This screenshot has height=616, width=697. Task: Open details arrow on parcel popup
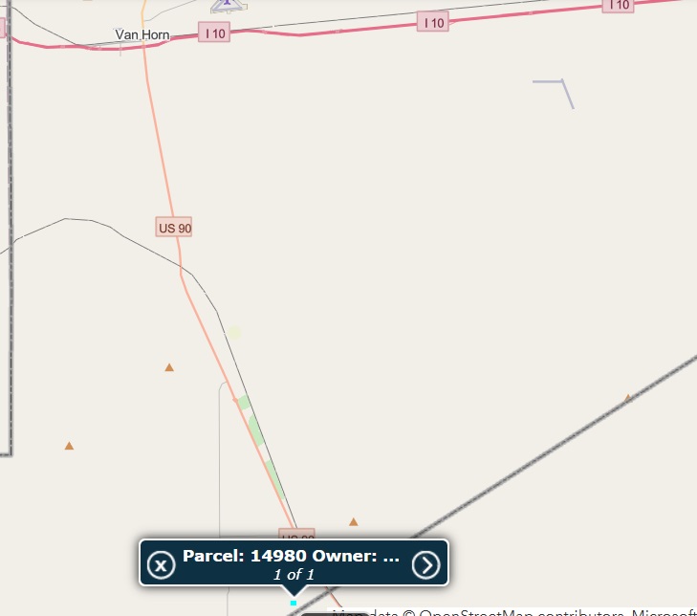click(425, 565)
